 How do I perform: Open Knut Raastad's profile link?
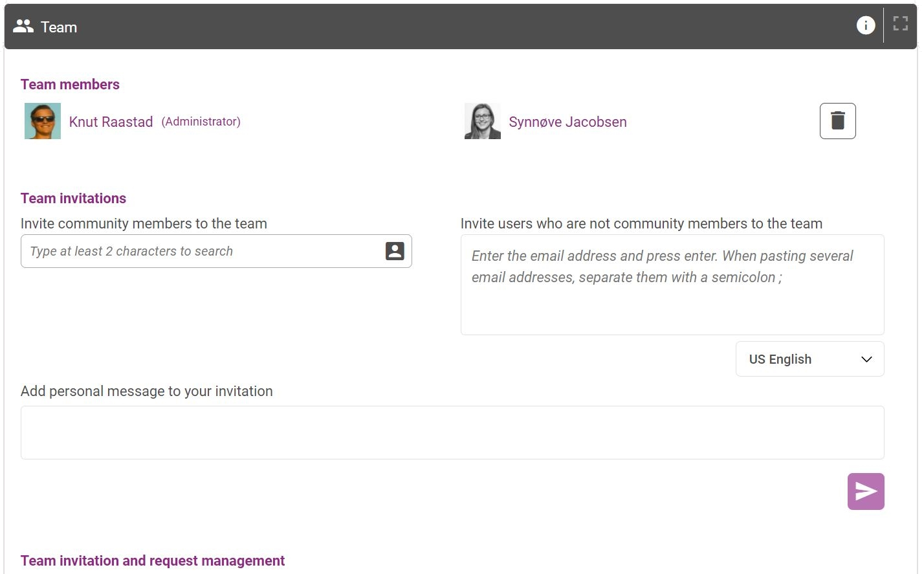pos(111,122)
